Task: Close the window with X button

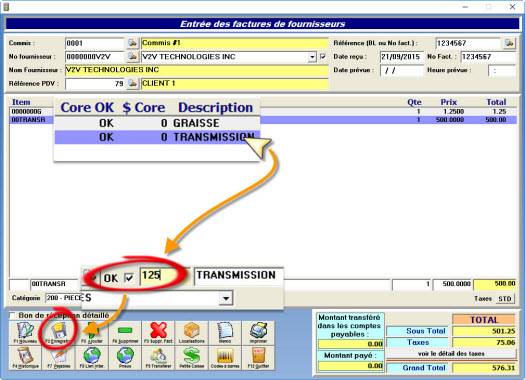Action: 512,7
